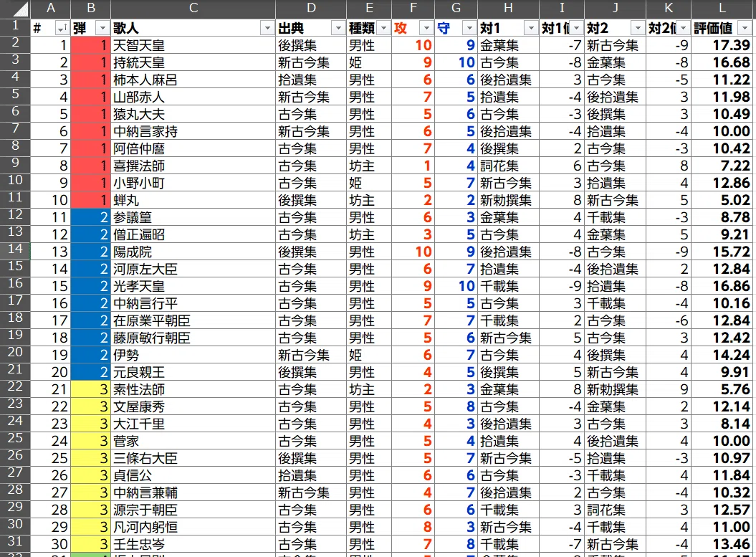Click the 詞花集 cell in 源宗于朝臣 row
Viewport: 756px width, 557px height.
[x=616, y=510]
